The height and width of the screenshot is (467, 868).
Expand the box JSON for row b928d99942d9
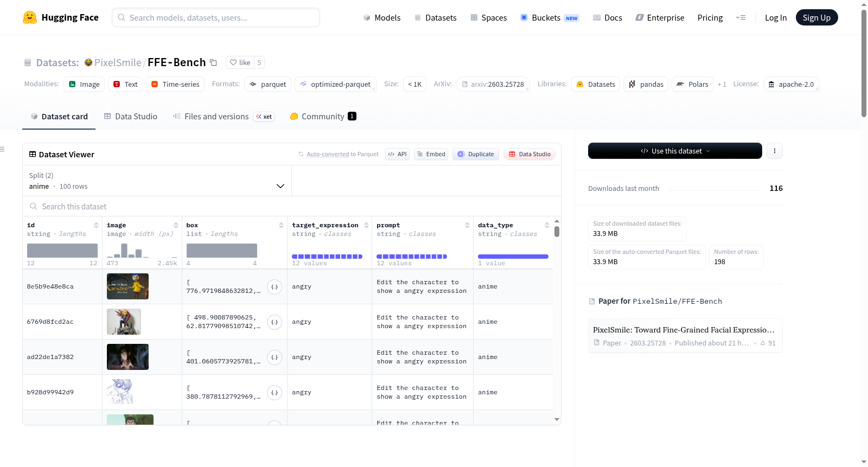pyautogui.click(x=275, y=392)
